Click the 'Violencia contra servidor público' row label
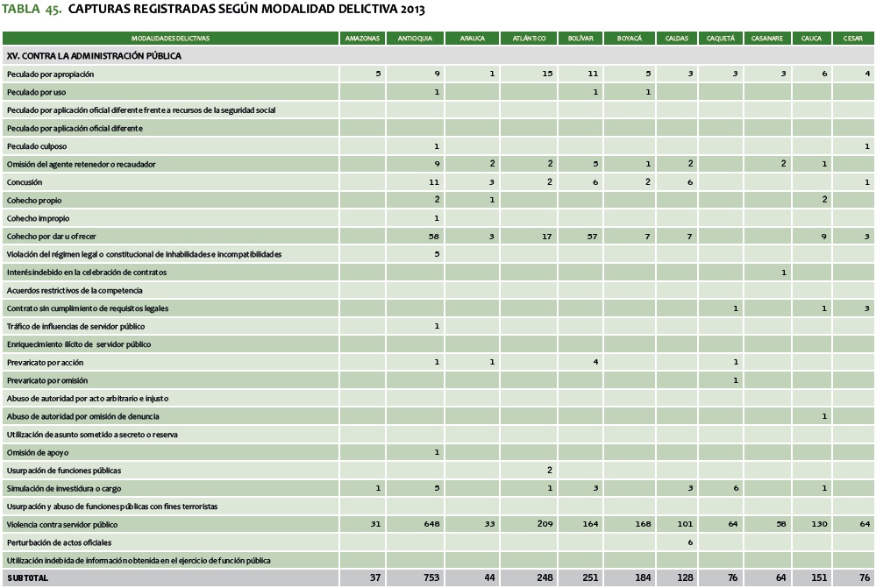 point(61,524)
